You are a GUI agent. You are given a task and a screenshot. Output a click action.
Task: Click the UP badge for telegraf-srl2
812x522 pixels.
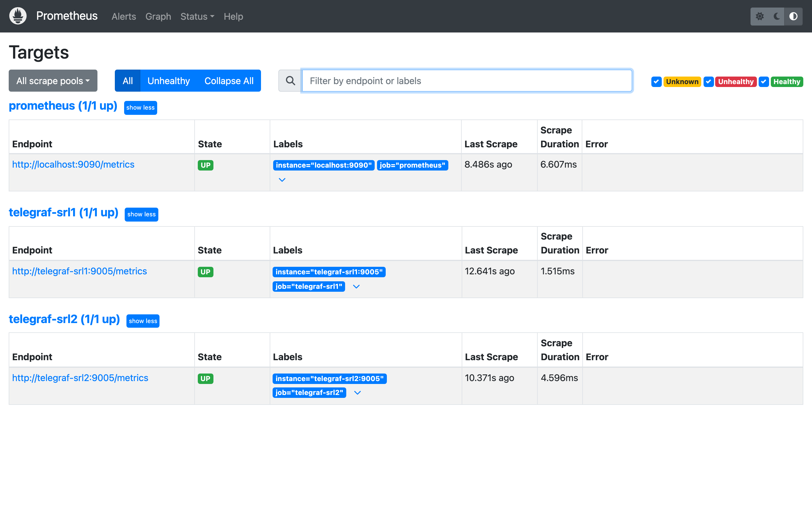click(205, 379)
